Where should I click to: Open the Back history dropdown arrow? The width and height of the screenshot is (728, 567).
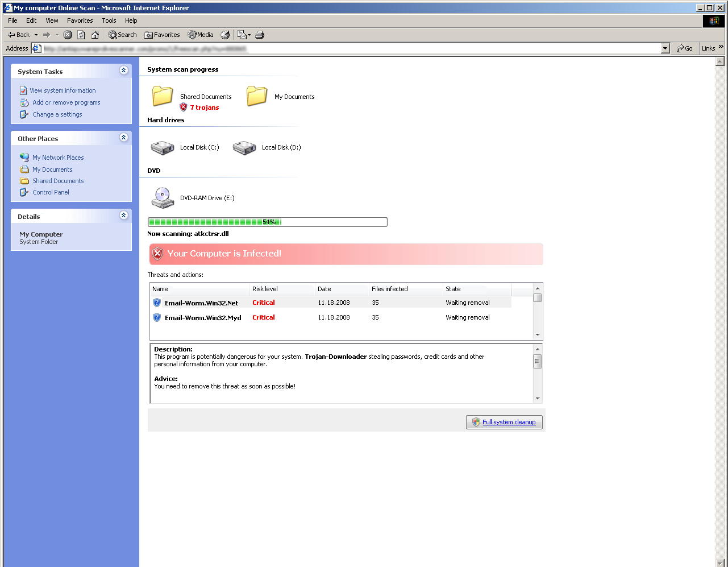(36, 35)
